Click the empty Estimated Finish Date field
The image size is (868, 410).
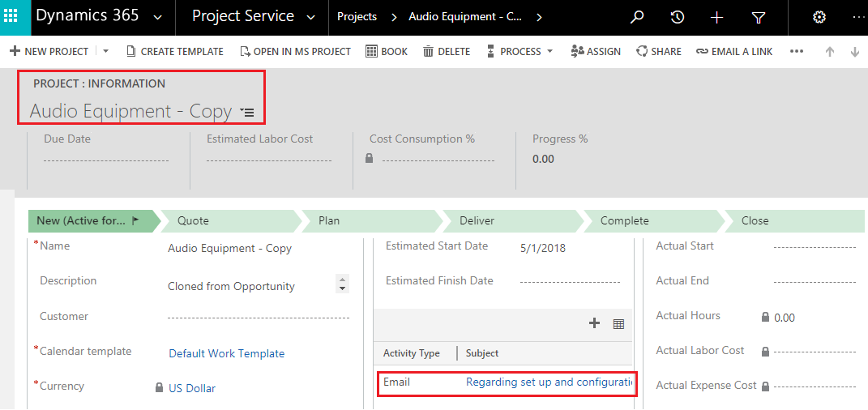coord(571,283)
